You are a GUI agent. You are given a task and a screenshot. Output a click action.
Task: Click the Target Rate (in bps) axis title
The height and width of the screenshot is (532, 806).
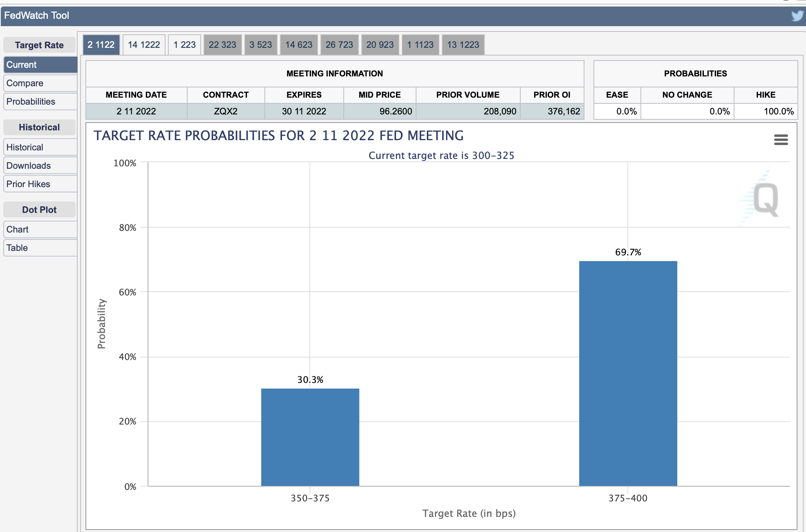pyautogui.click(x=469, y=513)
